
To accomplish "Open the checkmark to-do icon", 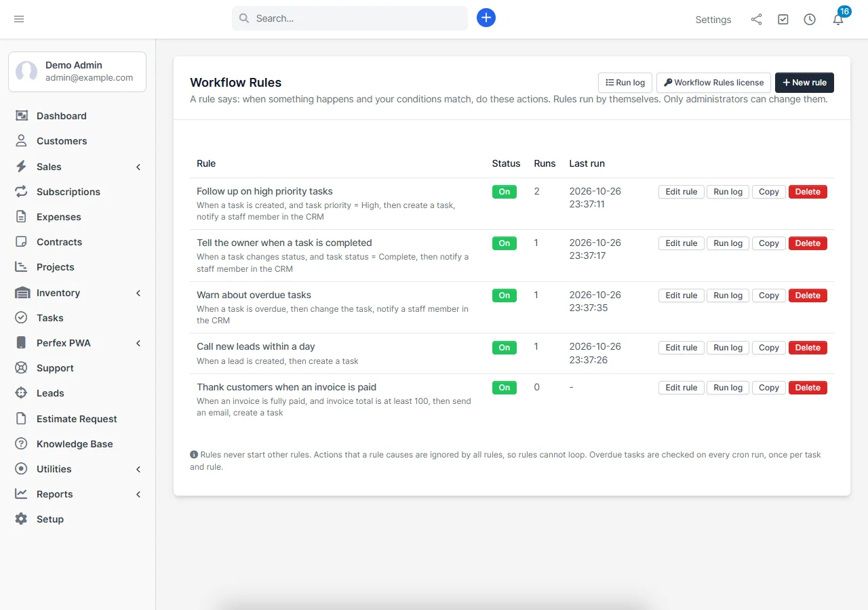I will tap(783, 20).
